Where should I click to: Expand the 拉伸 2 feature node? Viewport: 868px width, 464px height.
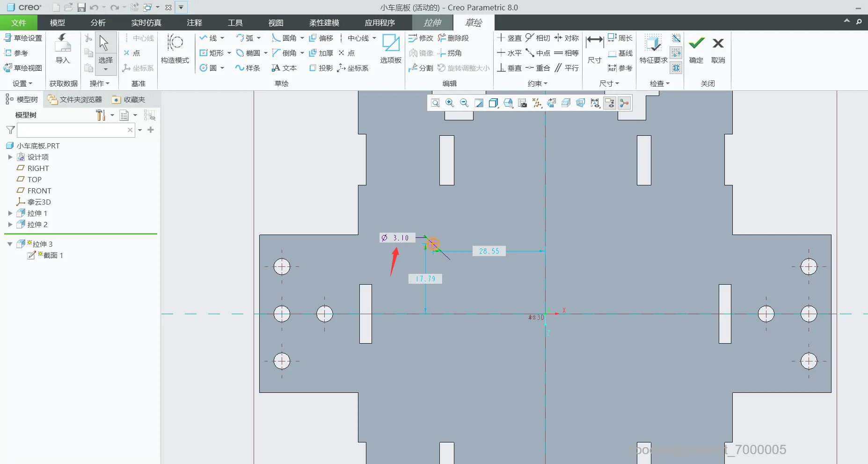point(10,224)
